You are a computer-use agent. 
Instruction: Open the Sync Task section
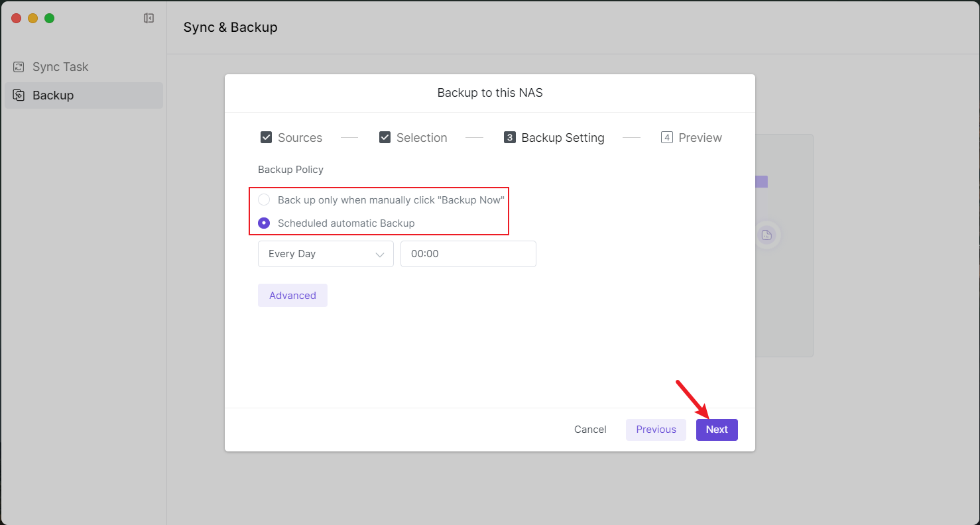click(60, 67)
